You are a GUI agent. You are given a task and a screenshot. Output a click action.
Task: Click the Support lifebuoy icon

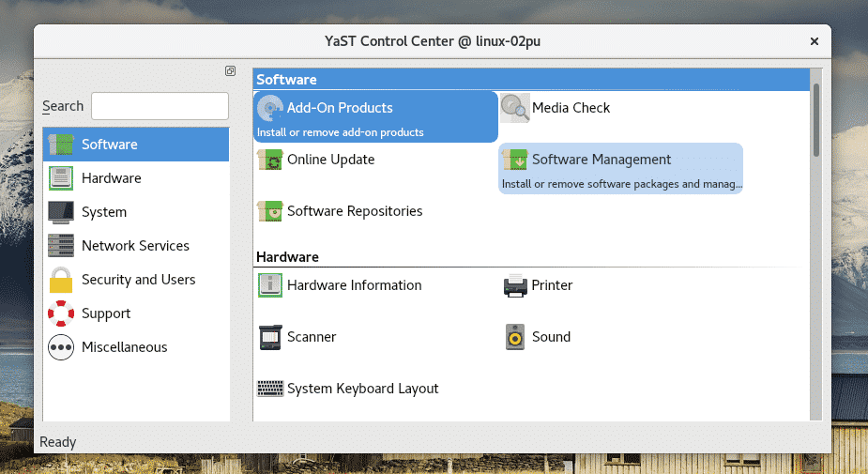point(61,313)
